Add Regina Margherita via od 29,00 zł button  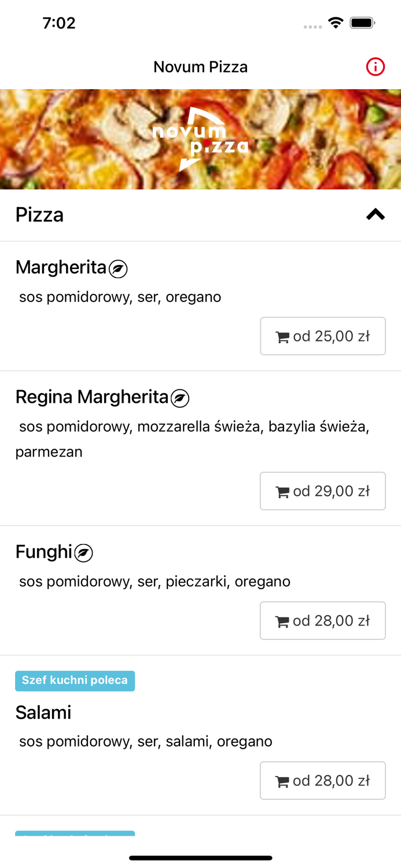[x=322, y=491]
